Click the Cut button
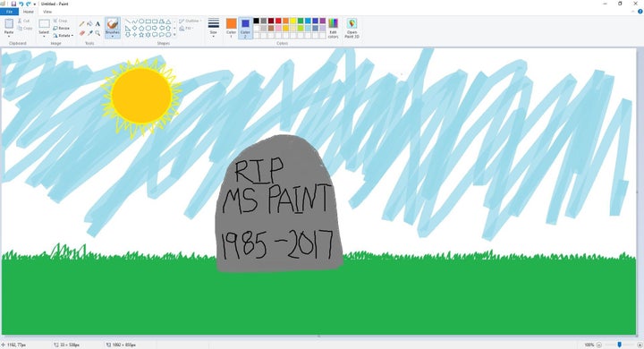 [23, 21]
